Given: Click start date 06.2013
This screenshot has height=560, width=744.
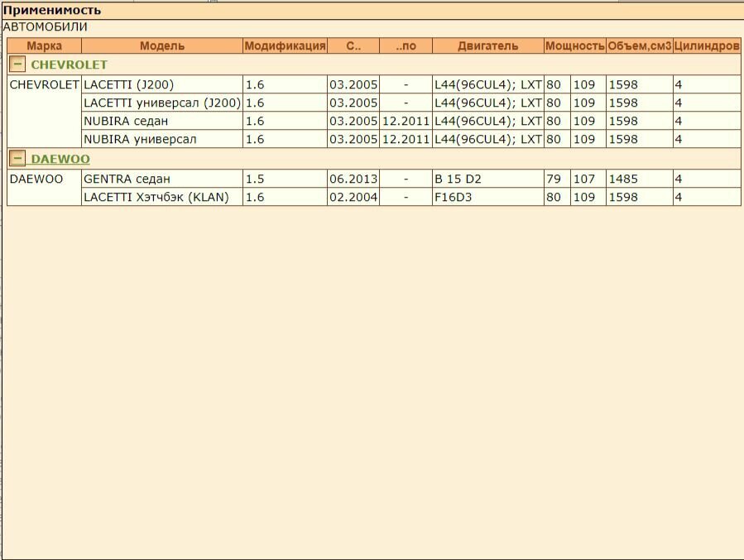Looking at the screenshot, I should point(353,179).
